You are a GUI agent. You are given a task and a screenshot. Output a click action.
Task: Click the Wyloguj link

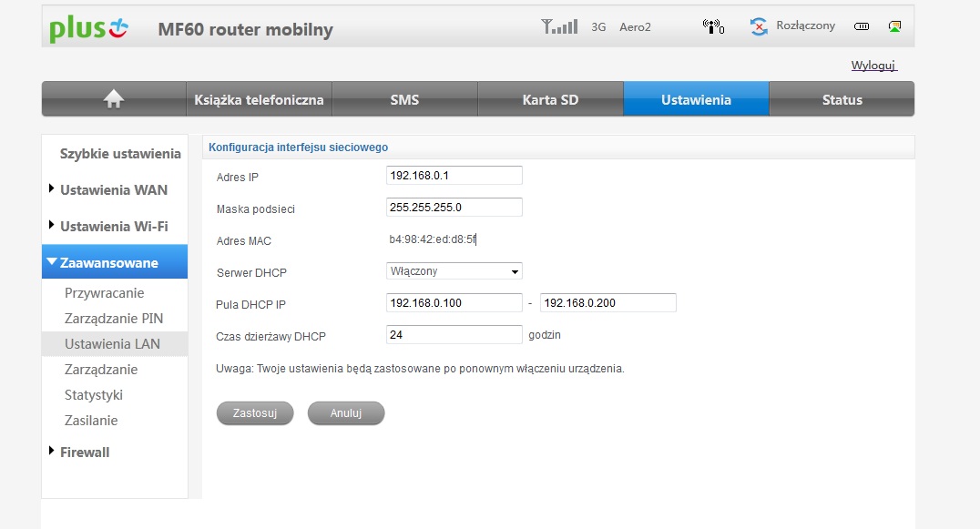873,66
